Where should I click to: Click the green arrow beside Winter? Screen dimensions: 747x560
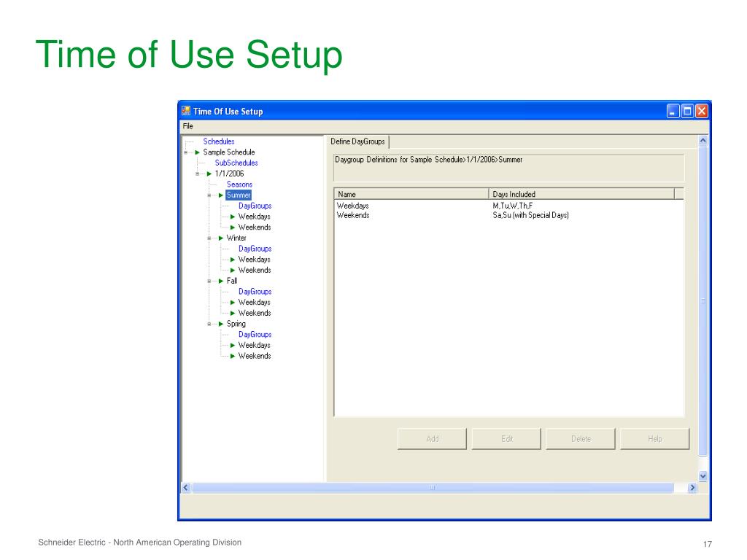click(220, 238)
